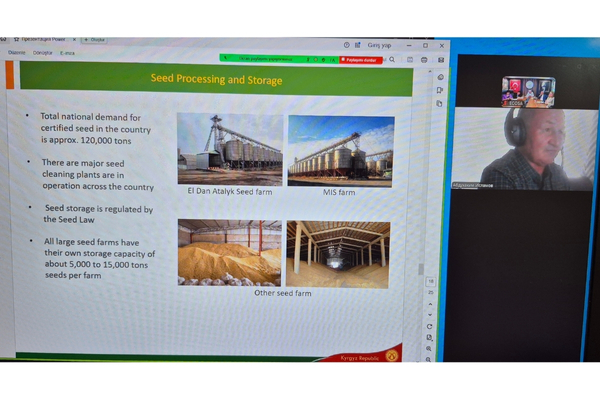Click bullet text about 120,000 tons demand
600x400 pixels.
tap(96, 129)
